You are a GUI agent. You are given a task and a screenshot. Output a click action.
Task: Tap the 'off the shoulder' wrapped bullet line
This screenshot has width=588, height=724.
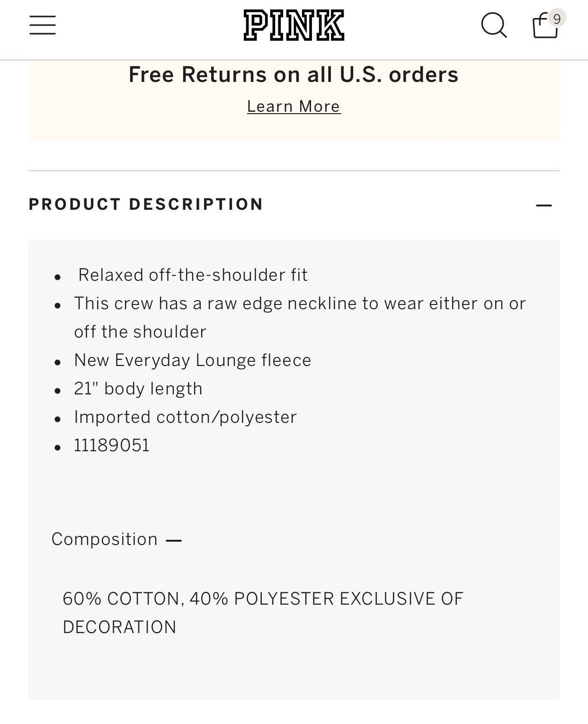(140, 332)
